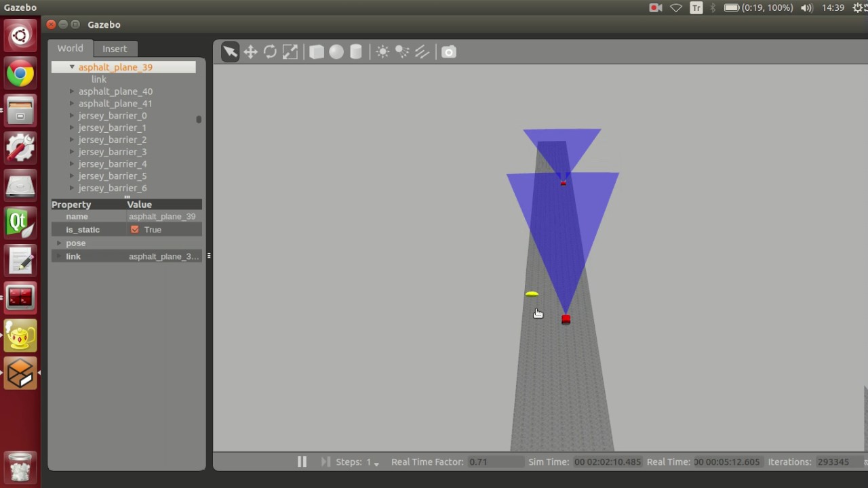The image size is (868, 488).
Task: Select jersey_barrier_6 in the world tree
Action: [x=113, y=188]
